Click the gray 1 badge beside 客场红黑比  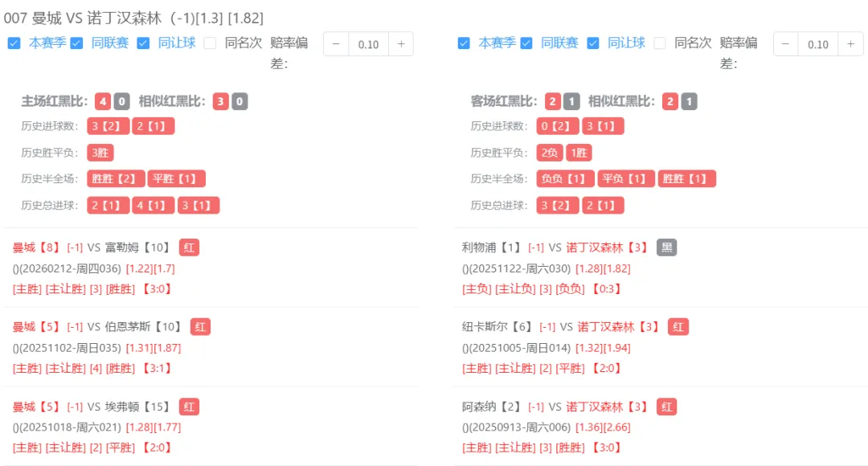[x=572, y=101]
